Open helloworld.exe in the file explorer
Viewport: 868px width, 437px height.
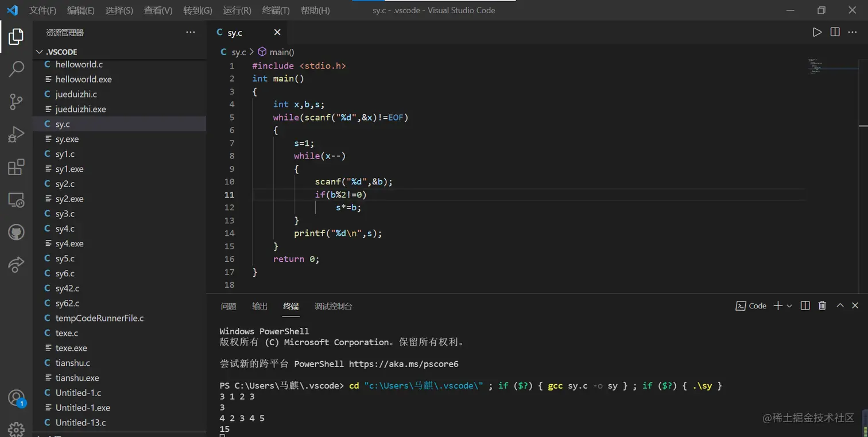119,79
